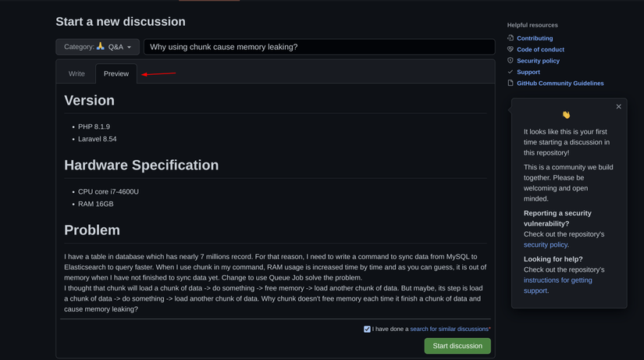The width and height of the screenshot is (644, 360).
Task: Click the discussion title input field
Action: click(x=318, y=47)
